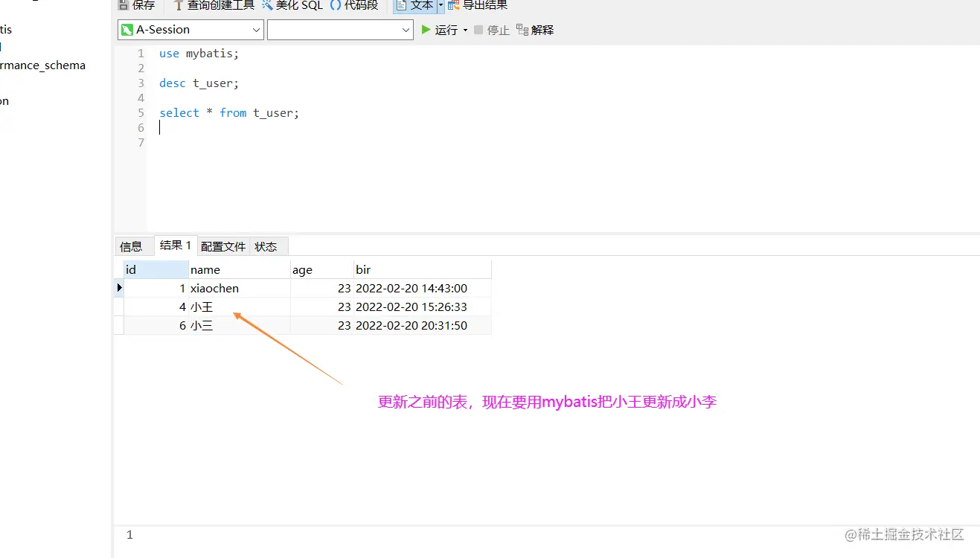Click Export Result (导出结果)

point(478,5)
